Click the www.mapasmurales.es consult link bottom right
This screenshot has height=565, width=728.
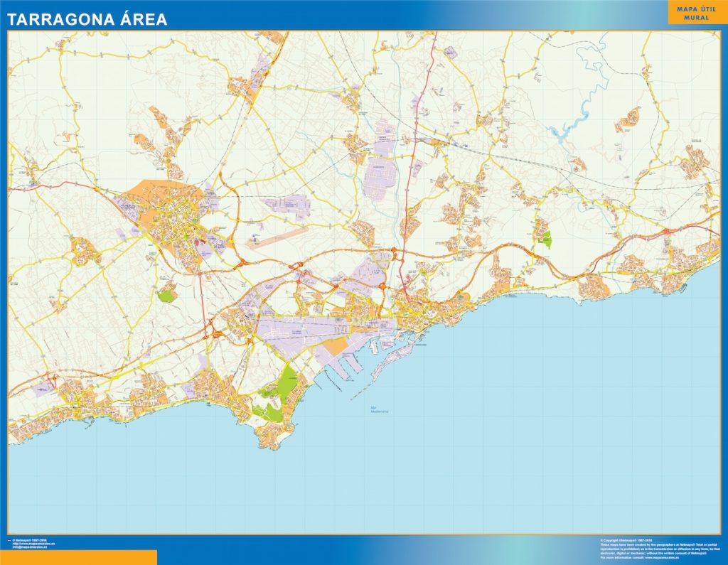coord(661,557)
